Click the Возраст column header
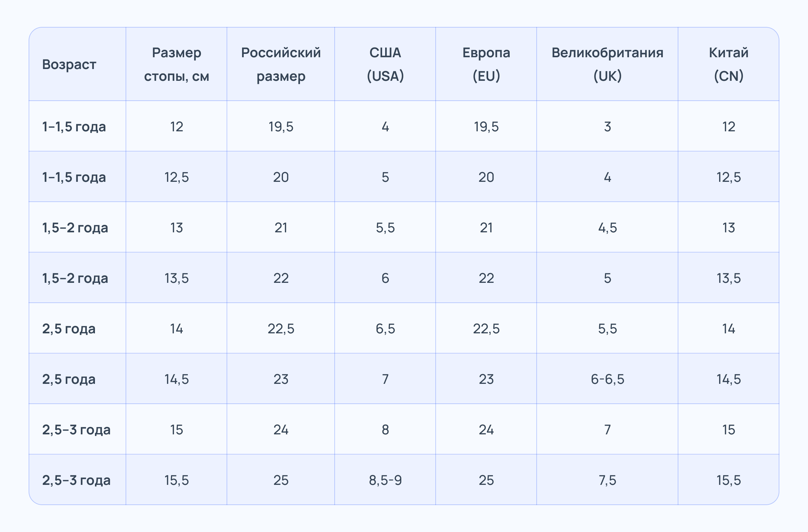This screenshot has height=532, width=808. 69,64
